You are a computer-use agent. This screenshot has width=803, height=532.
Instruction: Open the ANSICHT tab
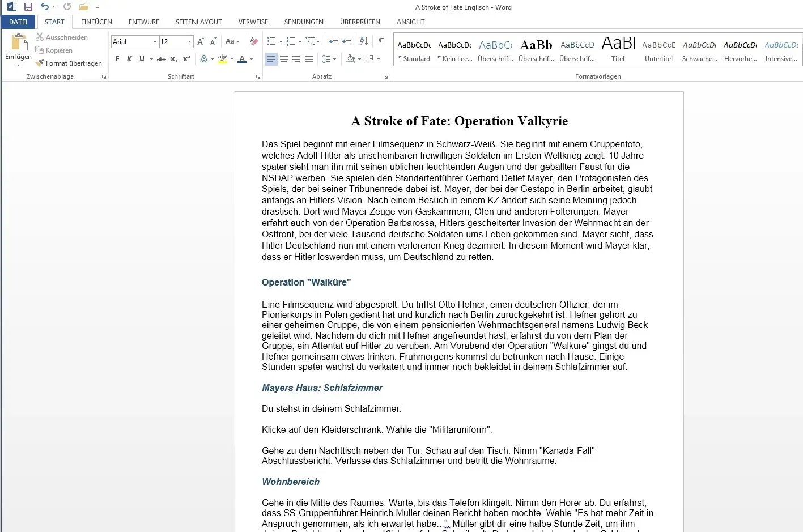click(x=410, y=22)
